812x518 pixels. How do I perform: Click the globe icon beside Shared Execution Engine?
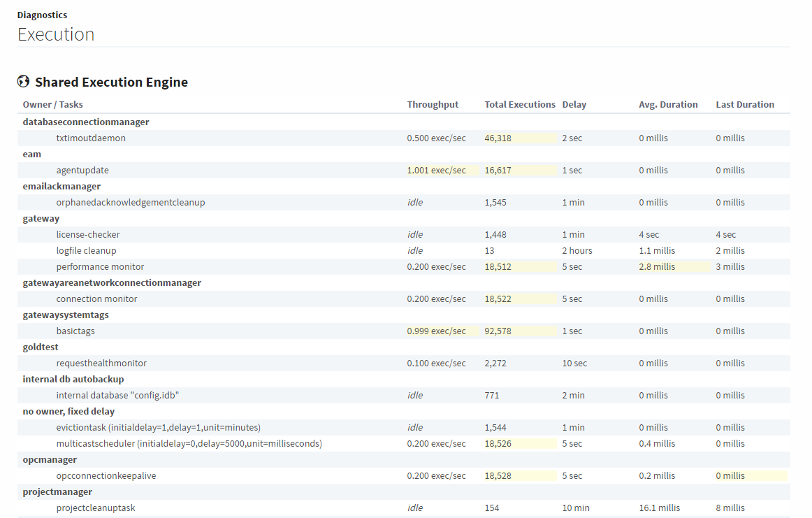[x=24, y=82]
